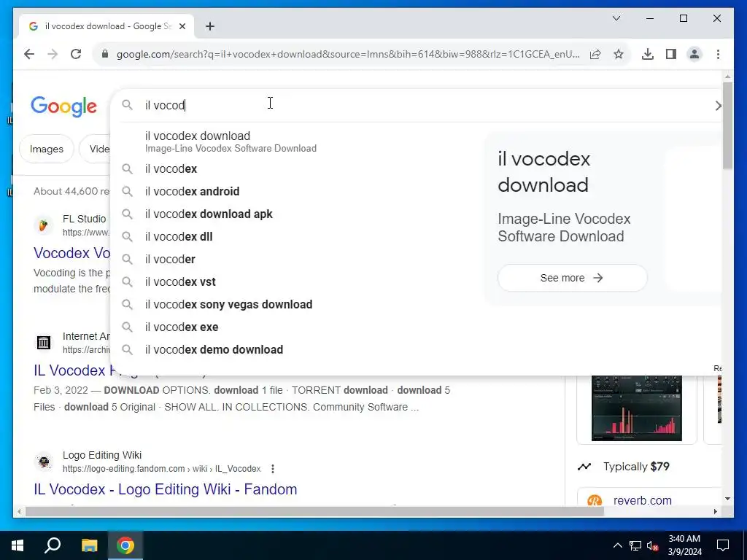
Task: Open the clock showing 3:40 AM
Action: (x=684, y=545)
